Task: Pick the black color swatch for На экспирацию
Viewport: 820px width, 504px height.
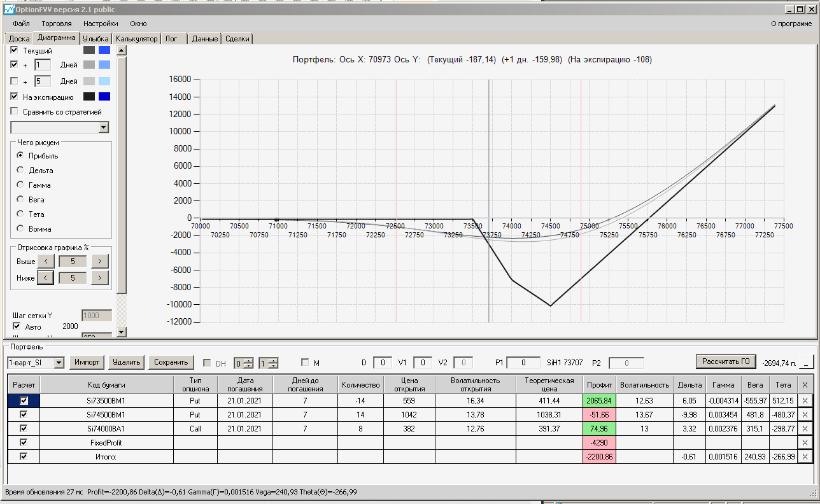Action: point(88,96)
